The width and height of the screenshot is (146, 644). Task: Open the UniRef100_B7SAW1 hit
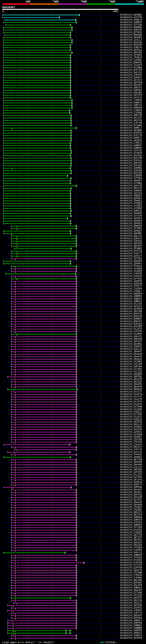tap(131, 67)
